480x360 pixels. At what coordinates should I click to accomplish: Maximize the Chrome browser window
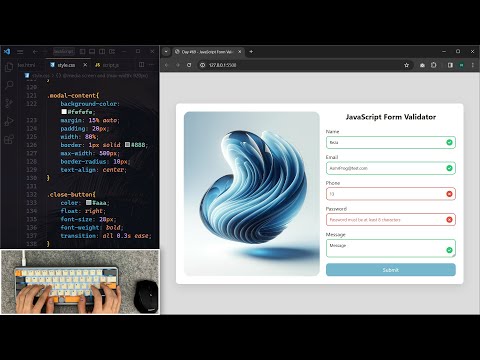click(x=458, y=51)
